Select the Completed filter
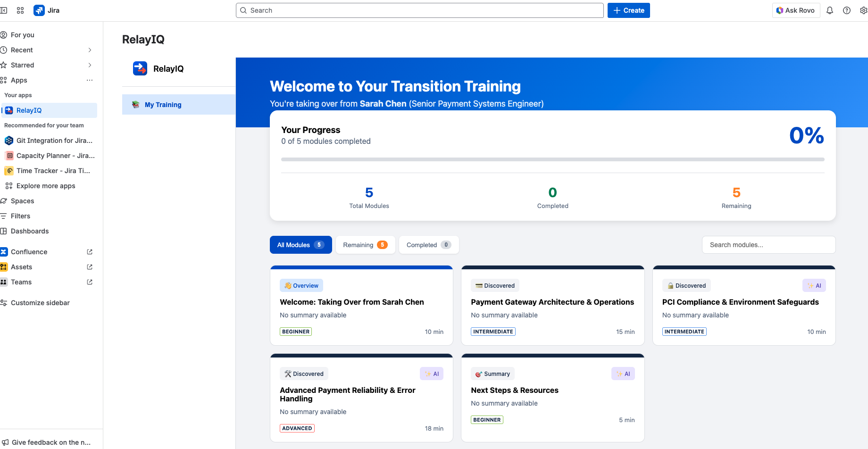The image size is (868, 449). (429, 245)
